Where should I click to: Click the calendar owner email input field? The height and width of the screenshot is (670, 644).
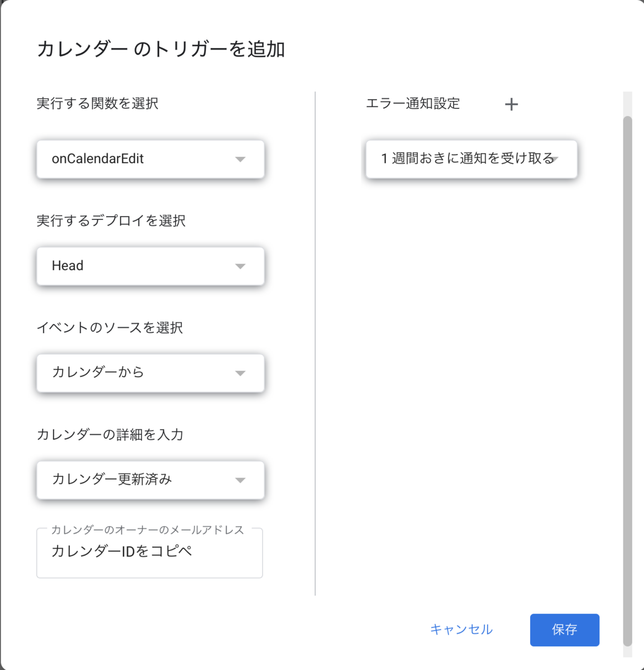(149, 553)
